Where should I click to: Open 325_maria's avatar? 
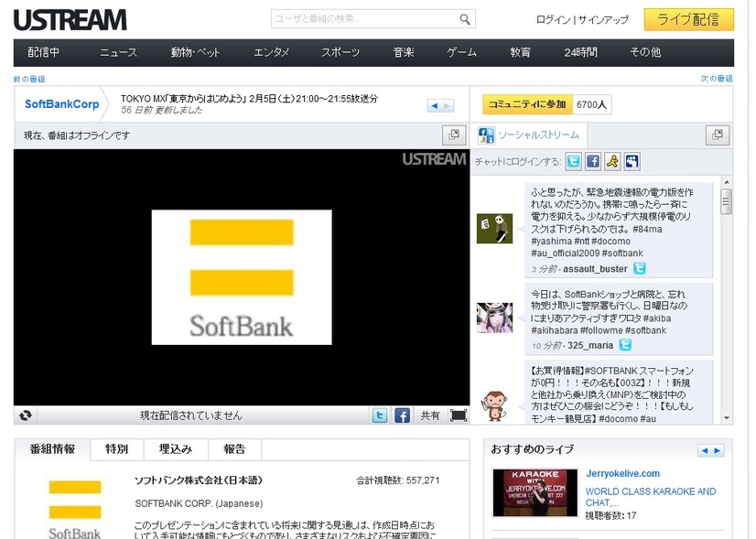494,318
